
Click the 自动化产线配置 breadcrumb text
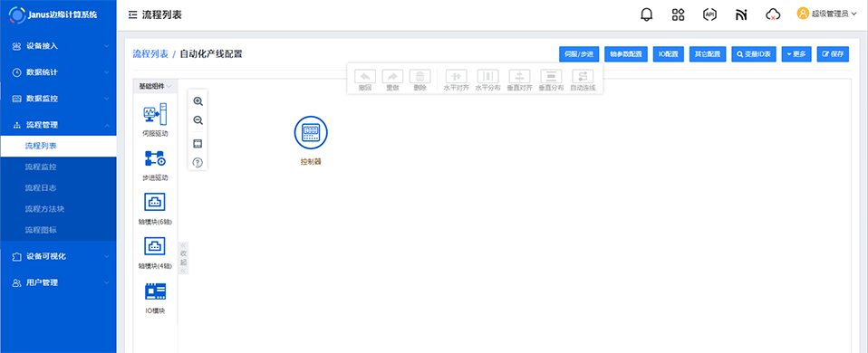pos(211,53)
